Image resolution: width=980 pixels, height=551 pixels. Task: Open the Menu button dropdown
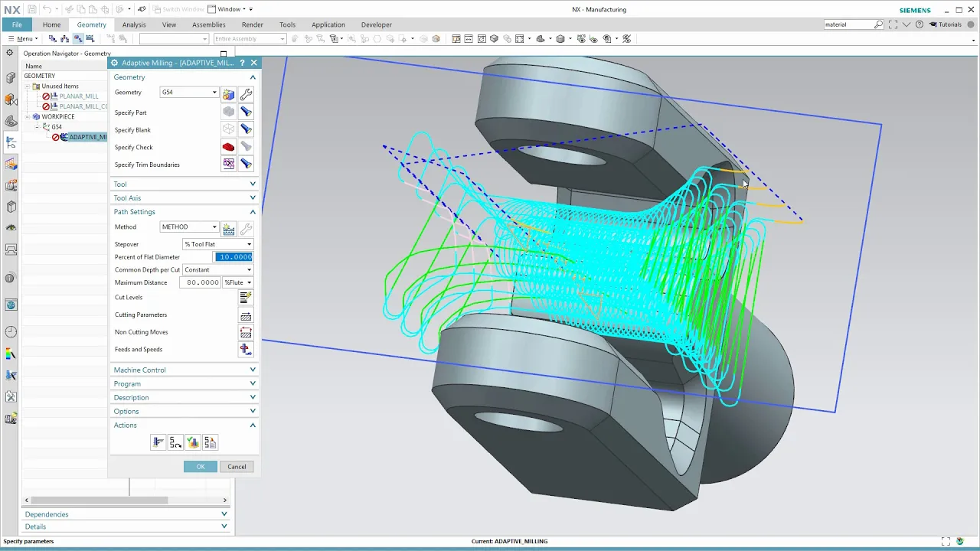click(22, 39)
